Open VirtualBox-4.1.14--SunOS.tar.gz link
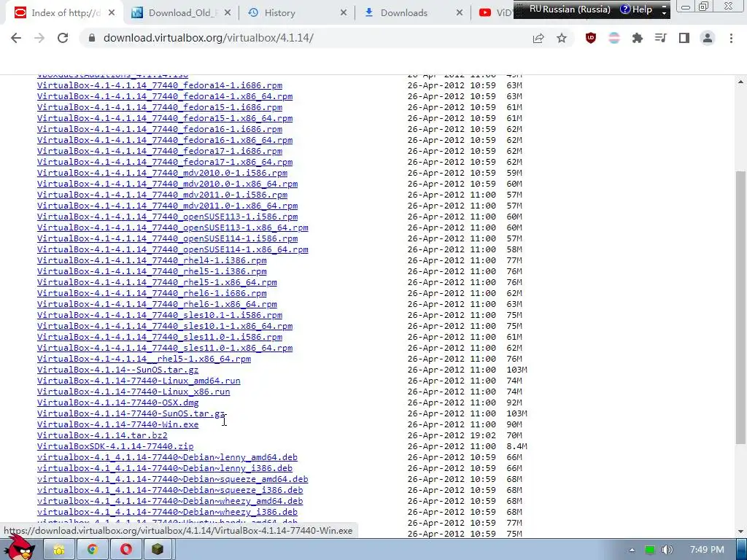747x560 pixels. (117, 370)
